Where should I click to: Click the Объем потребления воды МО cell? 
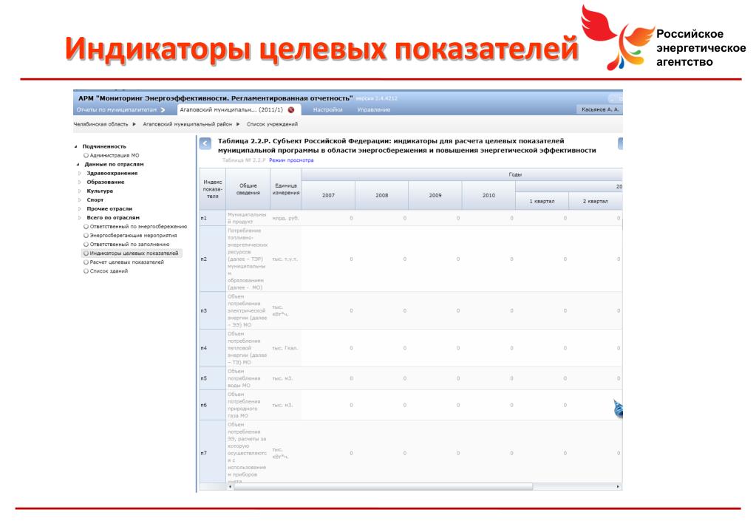248,378
